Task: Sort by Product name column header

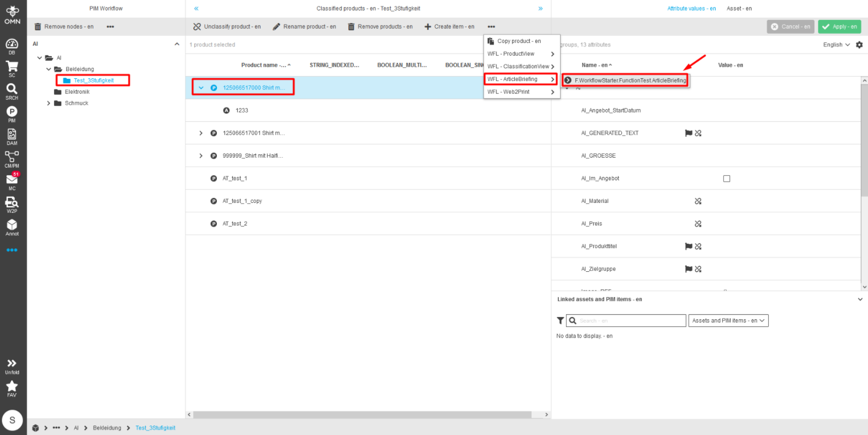Action: pos(265,65)
